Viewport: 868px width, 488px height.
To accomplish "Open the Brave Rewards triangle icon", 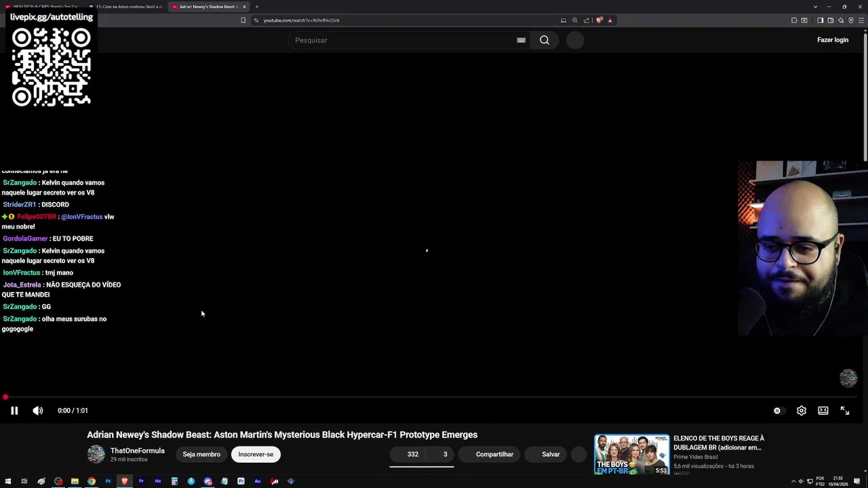I will (x=610, y=20).
